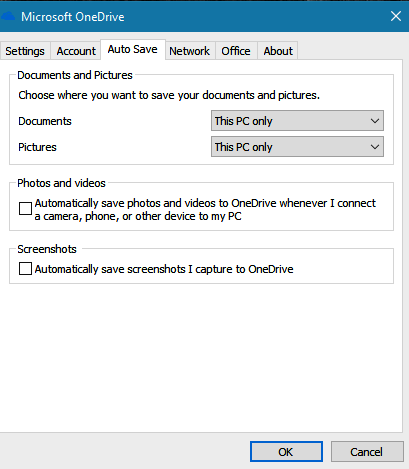Open the Pictures save location dropdown
This screenshot has height=469, width=409.
pos(297,147)
